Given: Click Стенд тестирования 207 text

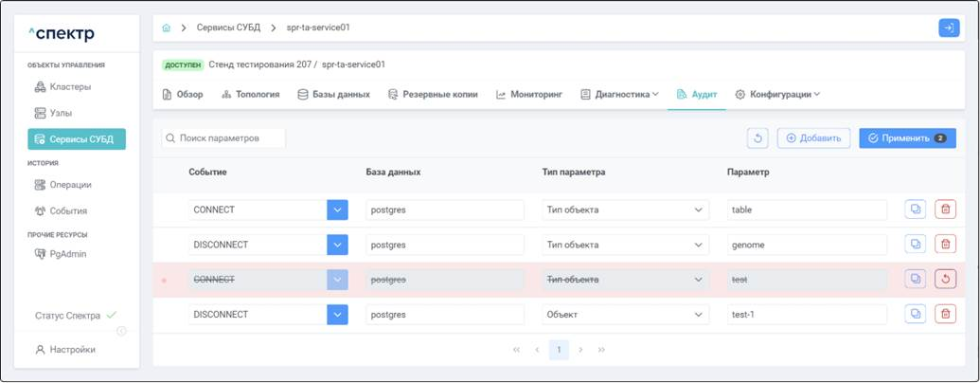Looking at the screenshot, I should tap(260, 64).
